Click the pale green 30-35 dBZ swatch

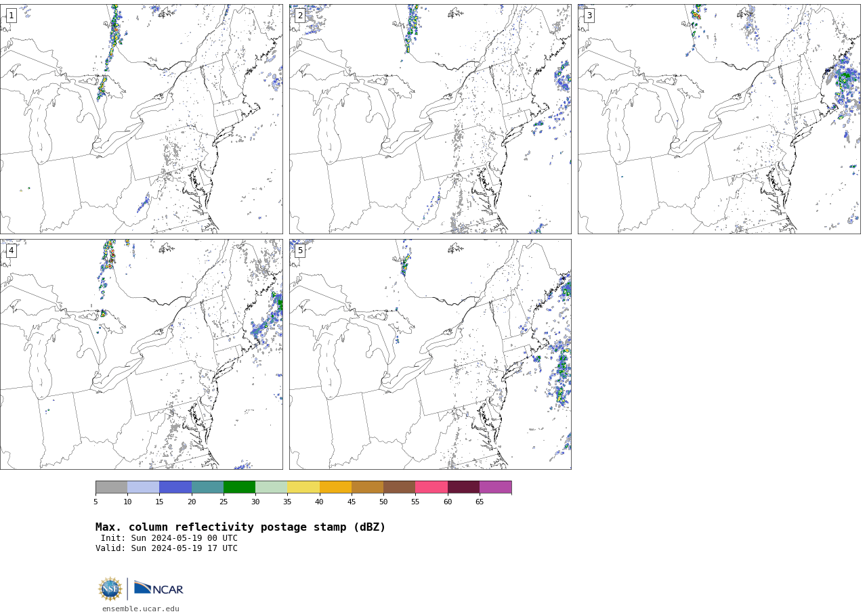pyautogui.click(x=271, y=487)
